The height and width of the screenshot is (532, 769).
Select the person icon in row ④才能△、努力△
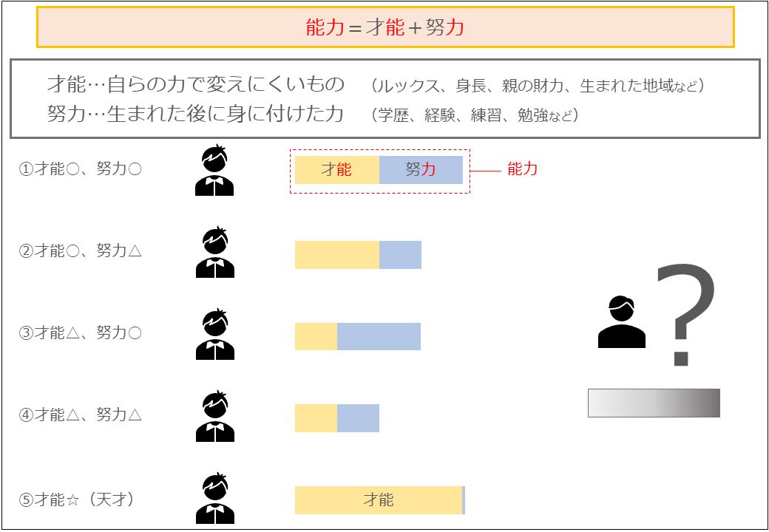click(x=215, y=415)
